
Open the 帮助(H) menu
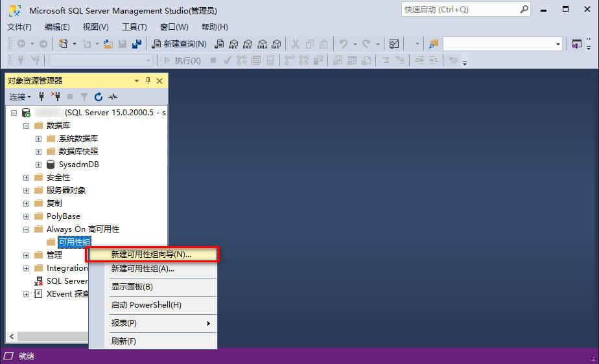[x=215, y=27]
